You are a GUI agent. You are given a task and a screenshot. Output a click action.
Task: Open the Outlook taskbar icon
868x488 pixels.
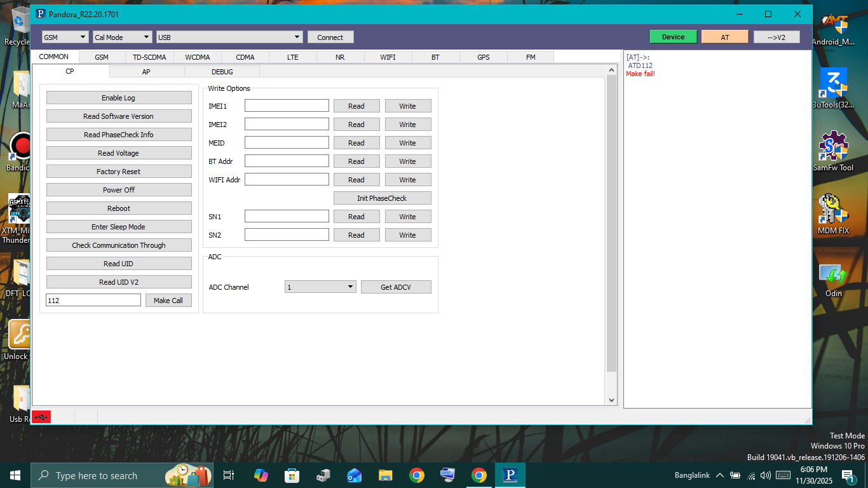354,475
